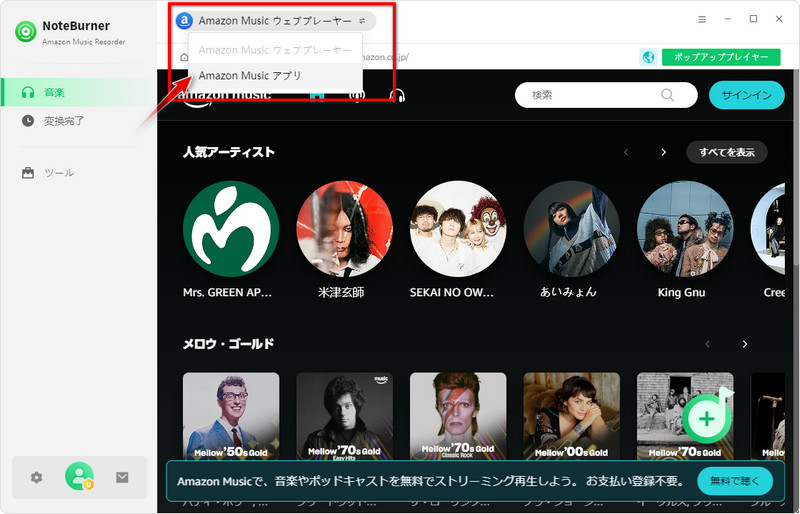The image size is (800, 514).
Task: Open settings via the gear icon
Action: coord(36,477)
